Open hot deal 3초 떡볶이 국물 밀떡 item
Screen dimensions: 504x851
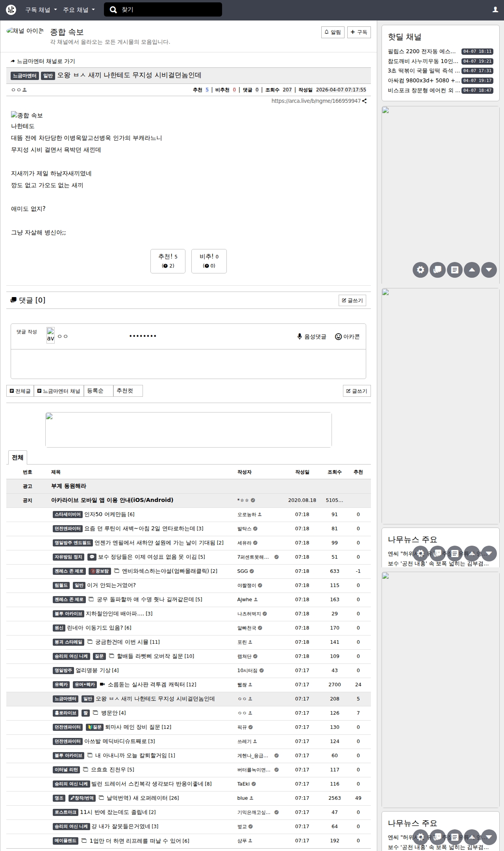pyautogui.click(x=424, y=71)
